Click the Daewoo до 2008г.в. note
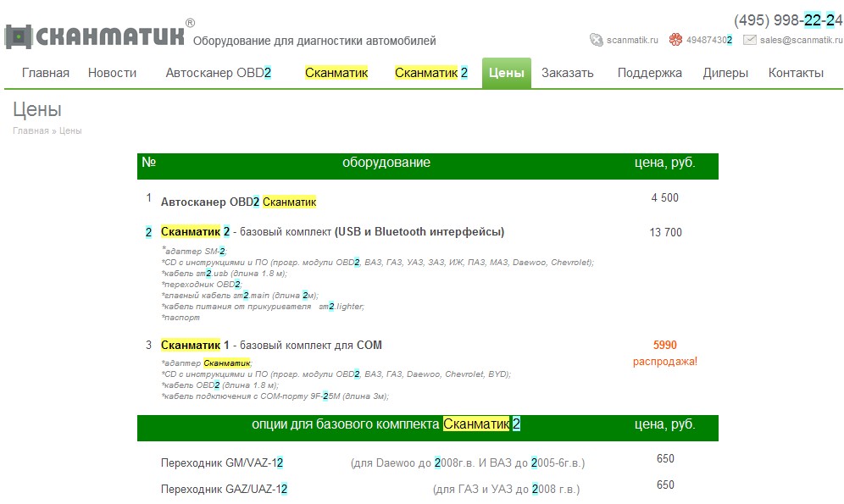 tap(468, 463)
